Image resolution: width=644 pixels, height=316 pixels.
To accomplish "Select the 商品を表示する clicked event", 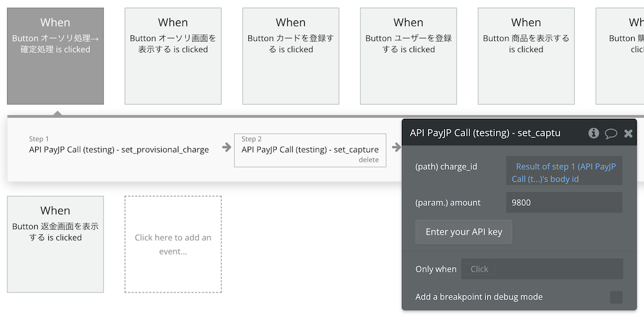I will (526, 56).
